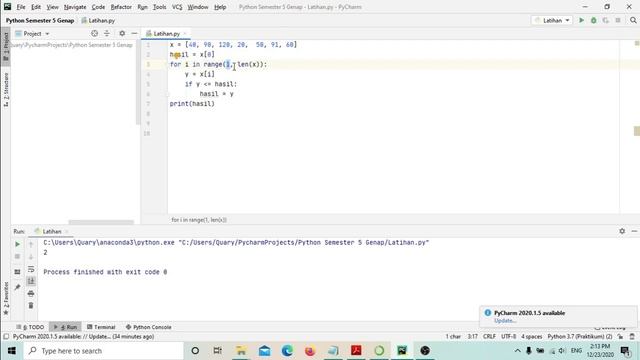Click the Project panel horizontal scrollbar
The height and width of the screenshot is (360, 640).
101,222
